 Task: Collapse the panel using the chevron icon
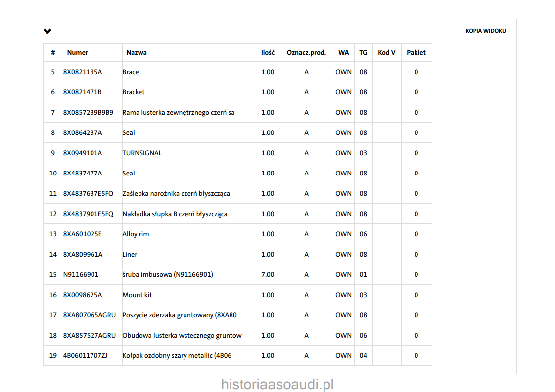(x=47, y=31)
